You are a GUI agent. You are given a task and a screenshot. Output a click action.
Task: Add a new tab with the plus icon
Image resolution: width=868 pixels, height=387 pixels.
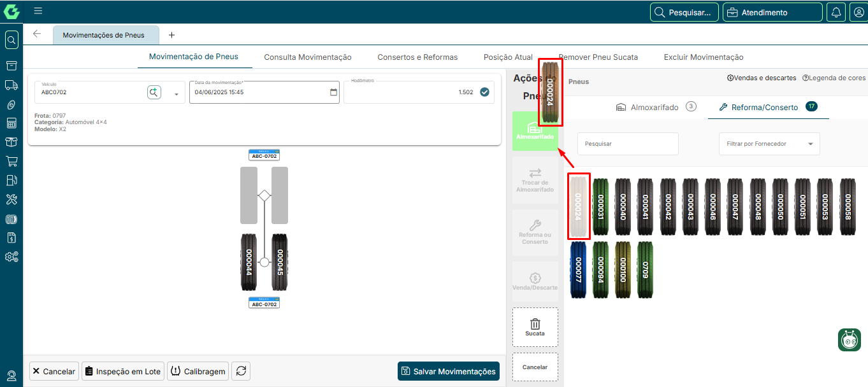pyautogui.click(x=171, y=35)
